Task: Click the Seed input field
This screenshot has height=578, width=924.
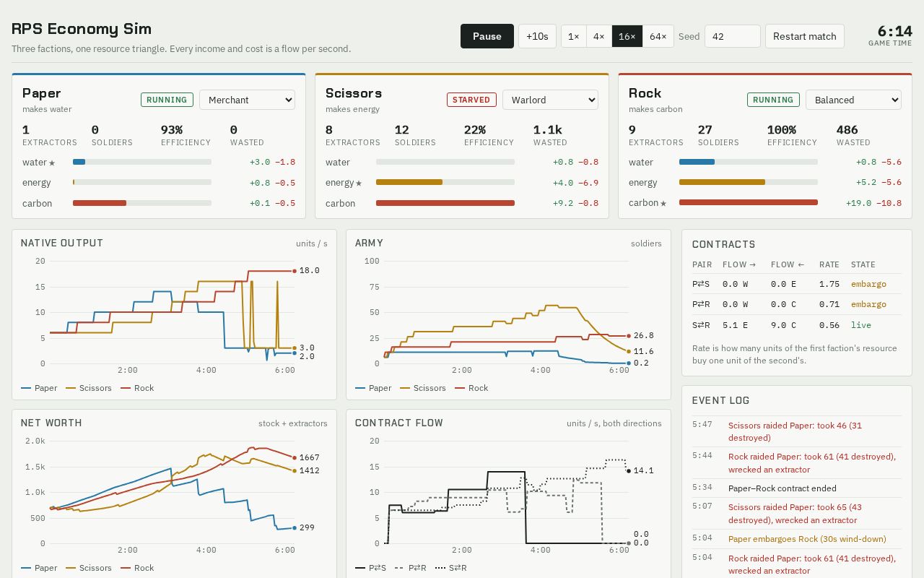Action: [732, 36]
